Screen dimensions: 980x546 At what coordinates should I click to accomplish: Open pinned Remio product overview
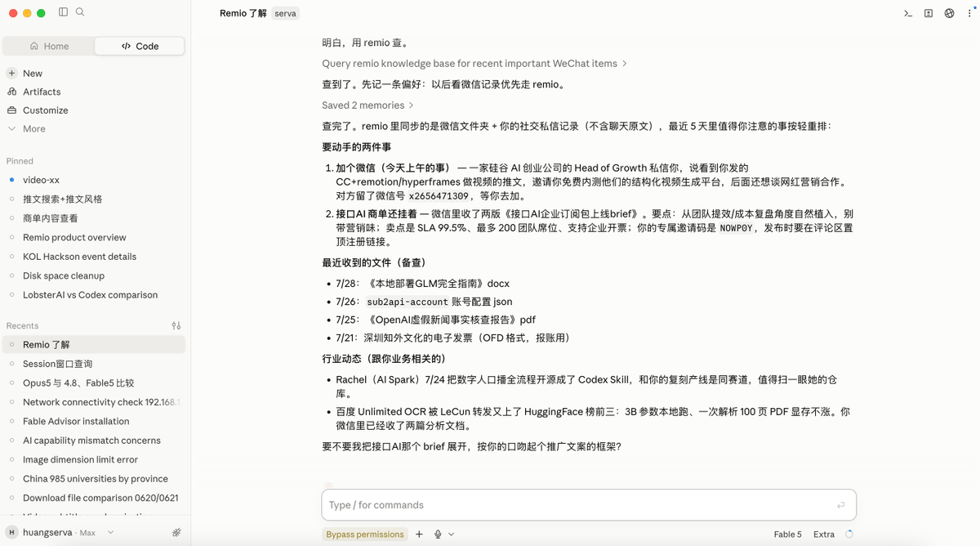tap(95, 237)
